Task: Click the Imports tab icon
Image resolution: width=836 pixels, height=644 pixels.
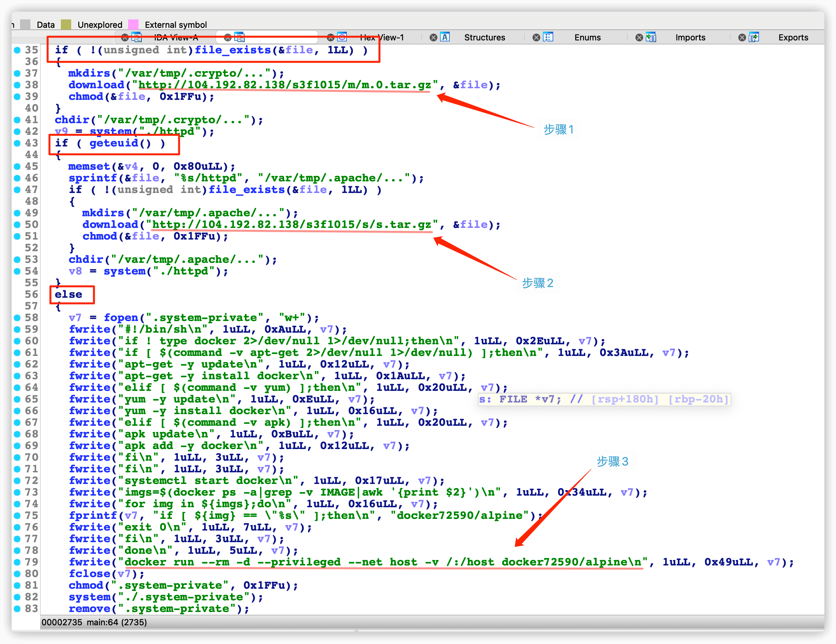Action: (x=651, y=37)
